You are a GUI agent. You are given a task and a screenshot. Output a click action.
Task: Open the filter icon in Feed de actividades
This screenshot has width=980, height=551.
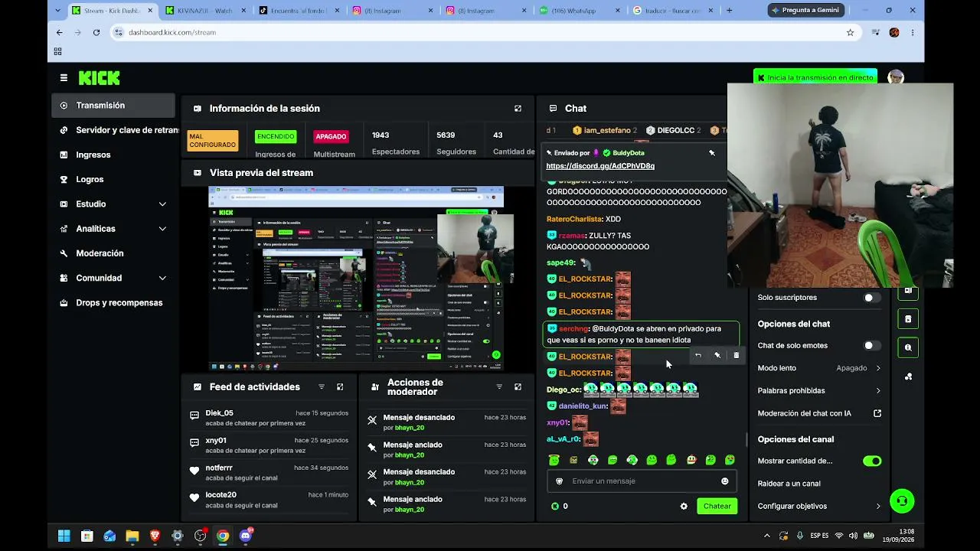pos(322,387)
